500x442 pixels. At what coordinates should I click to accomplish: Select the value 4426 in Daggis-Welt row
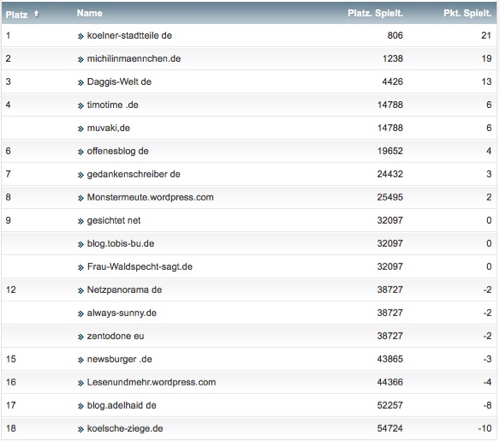pyautogui.click(x=392, y=82)
